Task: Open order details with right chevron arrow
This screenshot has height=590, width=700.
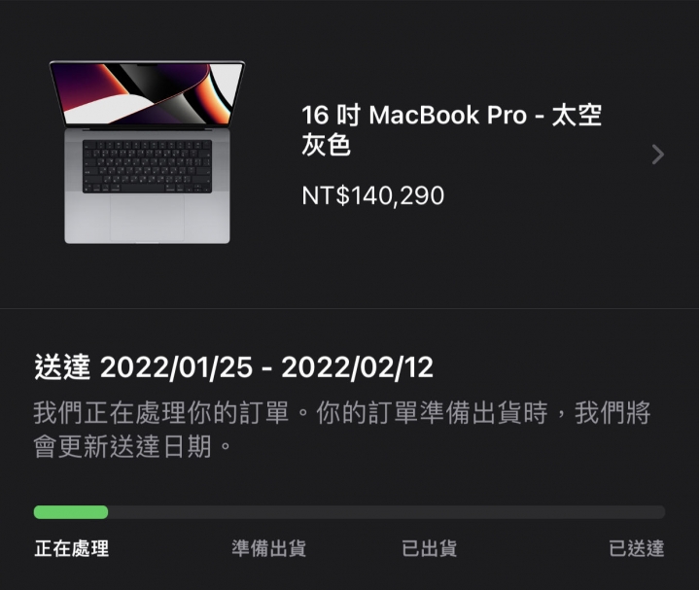Action: (x=657, y=155)
